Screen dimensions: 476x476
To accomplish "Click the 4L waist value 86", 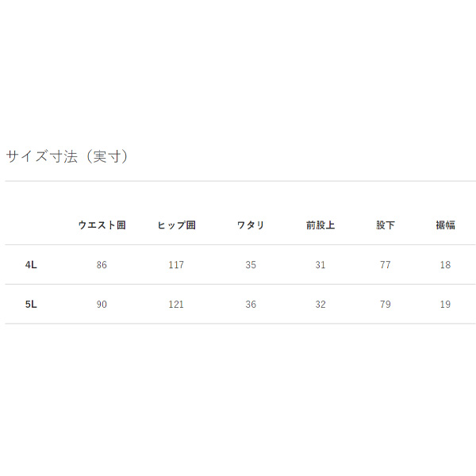I will [x=102, y=265].
